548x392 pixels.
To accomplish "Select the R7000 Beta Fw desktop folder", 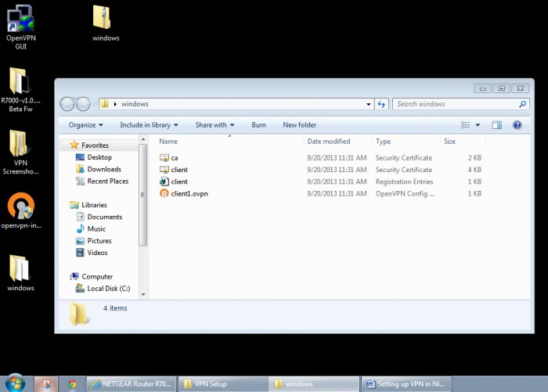I will coord(20,90).
